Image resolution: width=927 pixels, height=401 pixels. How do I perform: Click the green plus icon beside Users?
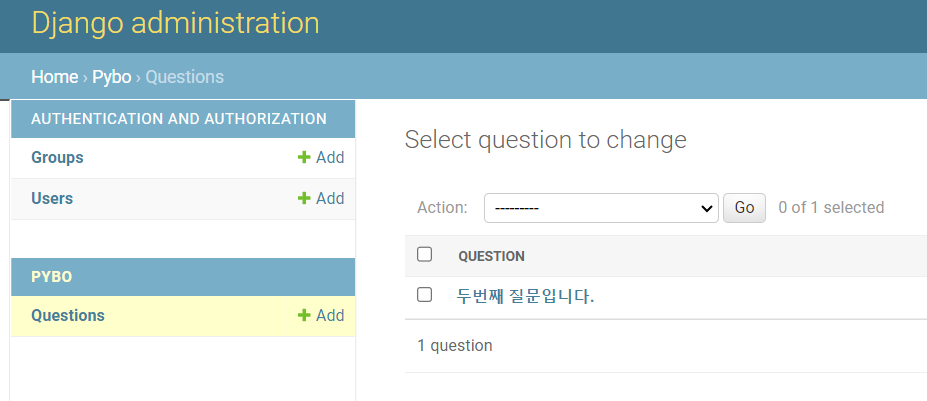(304, 199)
